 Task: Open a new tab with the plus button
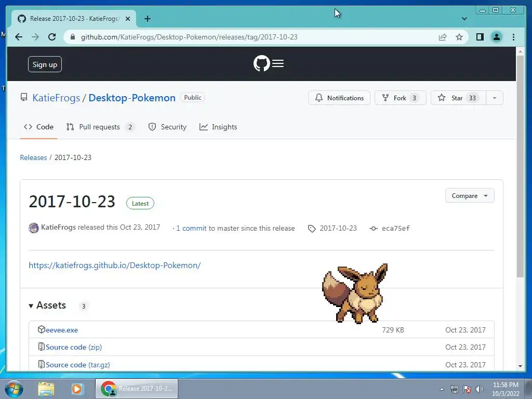point(147,19)
